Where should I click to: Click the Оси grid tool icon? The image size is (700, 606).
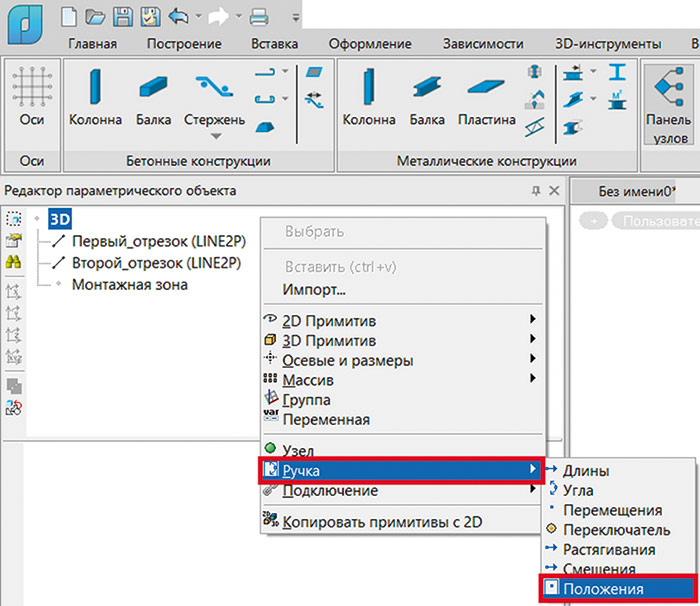pyautogui.click(x=31, y=86)
